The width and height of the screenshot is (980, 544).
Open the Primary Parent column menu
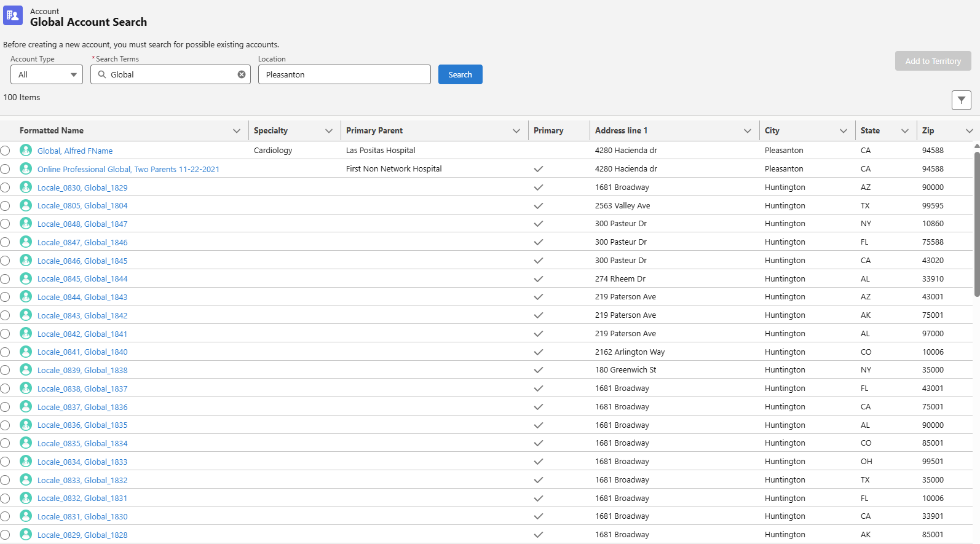[516, 131]
